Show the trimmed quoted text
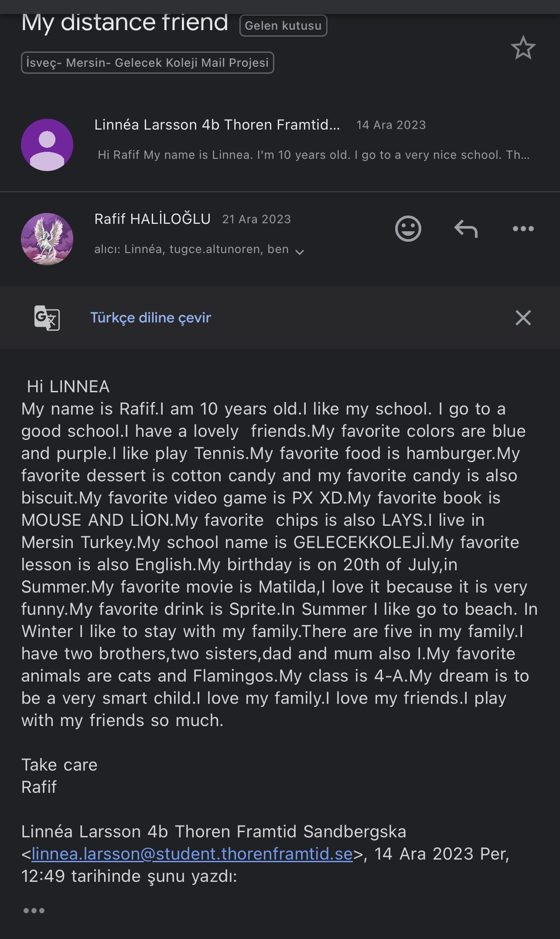The width and height of the screenshot is (560, 939). (x=34, y=911)
